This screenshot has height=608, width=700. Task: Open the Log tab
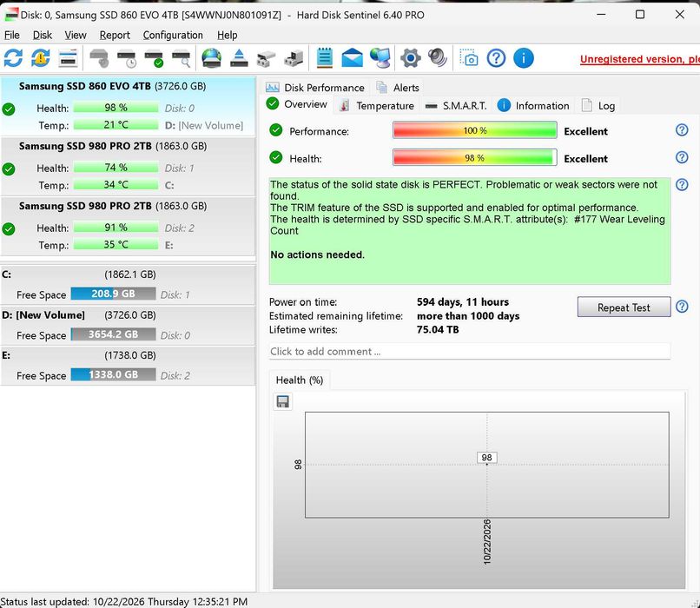click(598, 106)
